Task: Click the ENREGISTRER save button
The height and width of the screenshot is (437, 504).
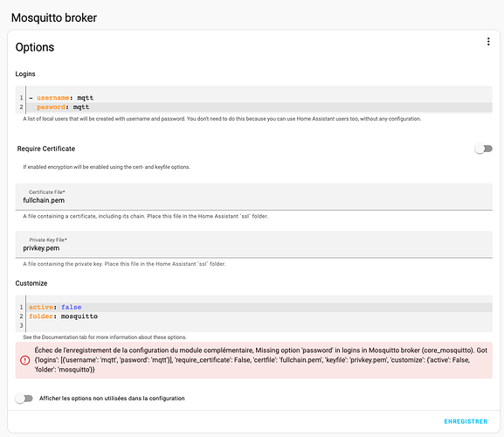Action: [x=466, y=421]
